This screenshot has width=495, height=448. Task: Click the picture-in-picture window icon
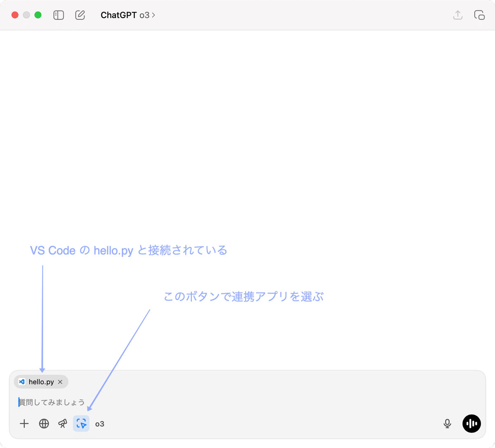tap(479, 15)
